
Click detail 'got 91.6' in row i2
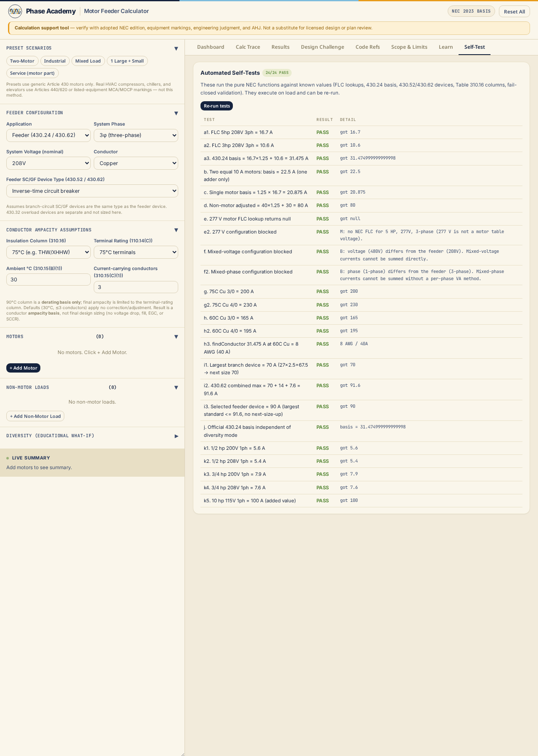[x=350, y=386]
